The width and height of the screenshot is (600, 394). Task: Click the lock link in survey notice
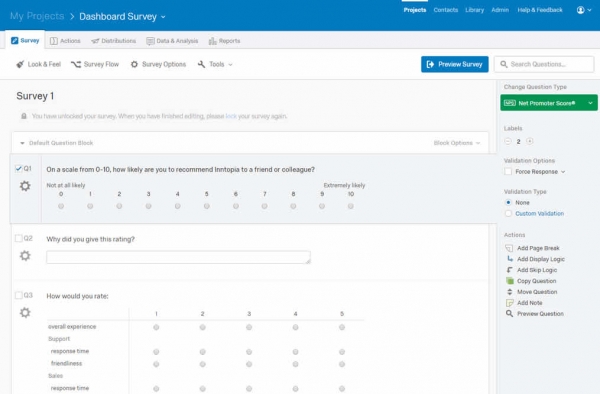pyautogui.click(x=231, y=116)
